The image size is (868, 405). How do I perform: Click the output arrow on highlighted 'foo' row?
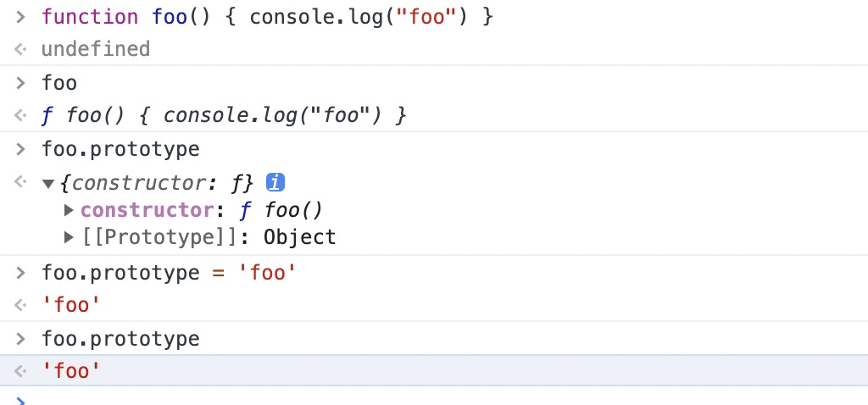20,371
